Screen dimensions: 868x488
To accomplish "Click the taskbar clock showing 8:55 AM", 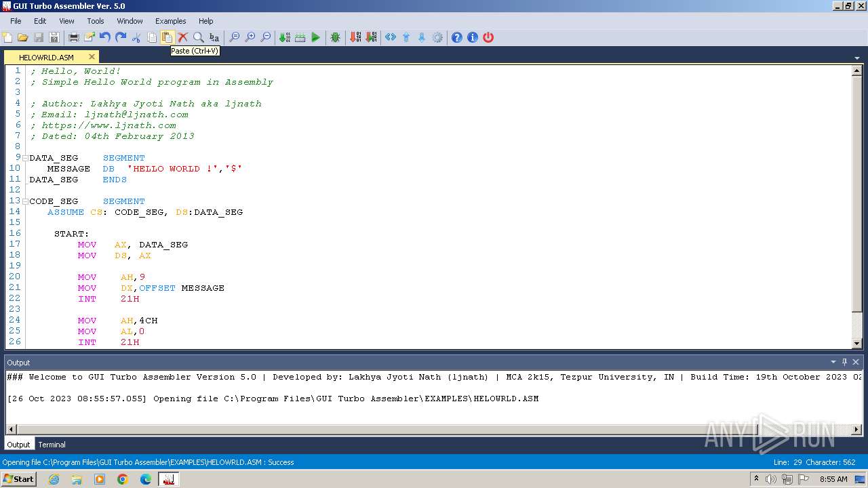I will coord(833,479).
